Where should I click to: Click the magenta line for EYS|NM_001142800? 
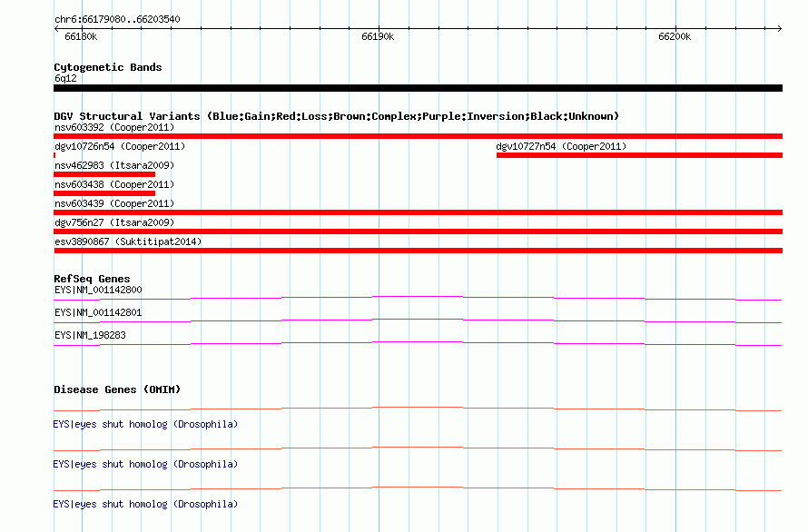[418, 298]
